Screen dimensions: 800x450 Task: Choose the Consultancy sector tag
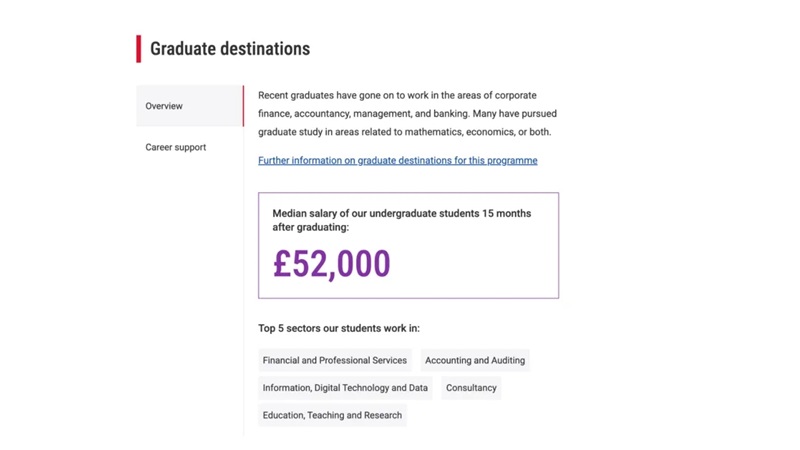point(471,388)
